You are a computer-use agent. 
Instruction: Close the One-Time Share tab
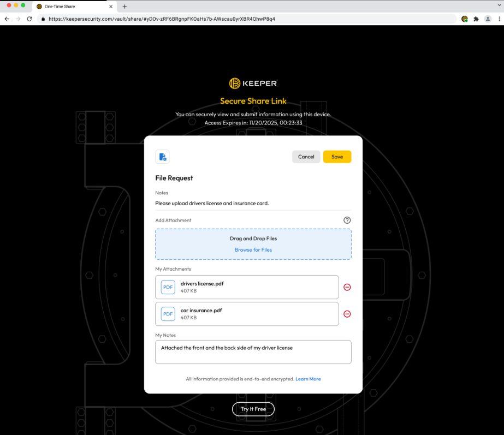110,7
